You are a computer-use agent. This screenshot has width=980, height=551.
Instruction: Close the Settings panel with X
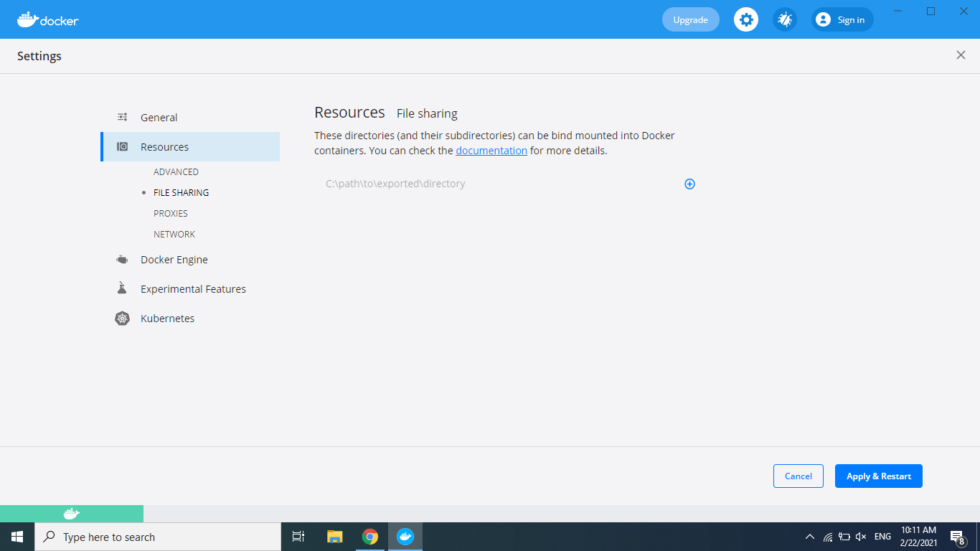961,55
